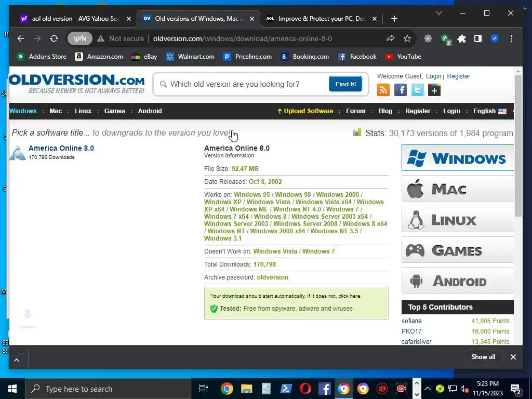The image size is (532, 399).
Task: Open contributor sofiane profile
Action: 411,321
